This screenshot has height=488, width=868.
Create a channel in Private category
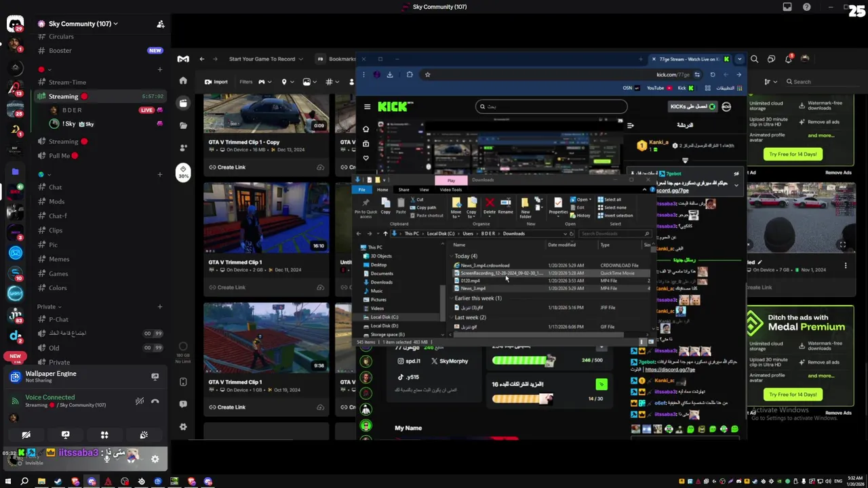160,306
